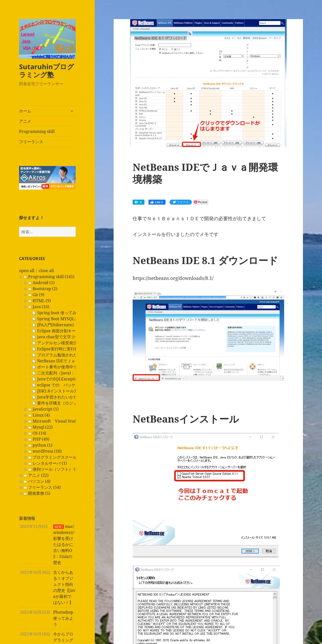Screen dimensions: 322x644
Task: Open the アンデルセン様受発注 post link
Action: point(56,343)
